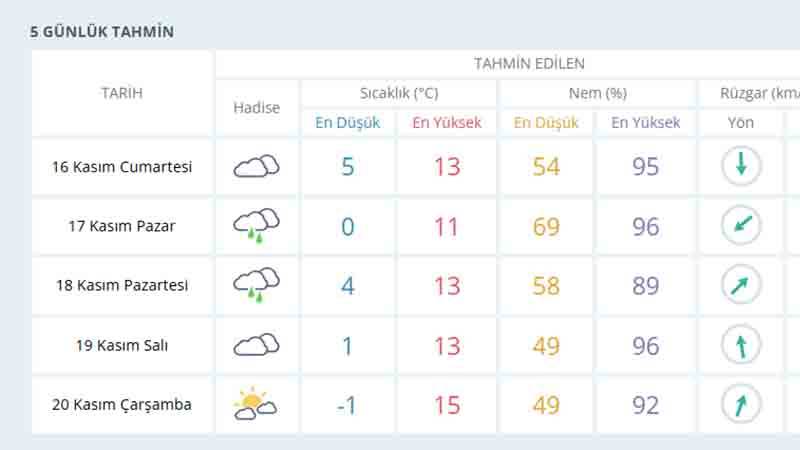Click the Sıcaklık (°C) header

[399, 93]
